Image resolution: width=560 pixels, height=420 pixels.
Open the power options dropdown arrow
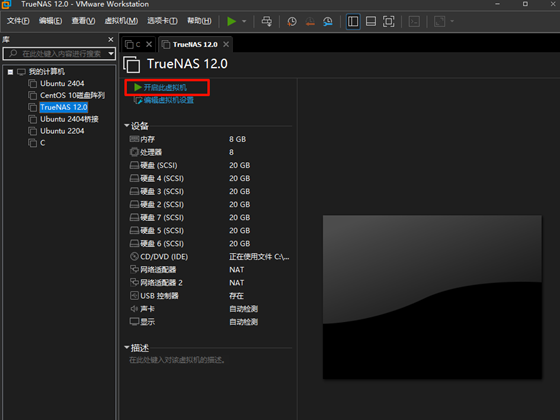pyautogui.click(x=244, y=21)
